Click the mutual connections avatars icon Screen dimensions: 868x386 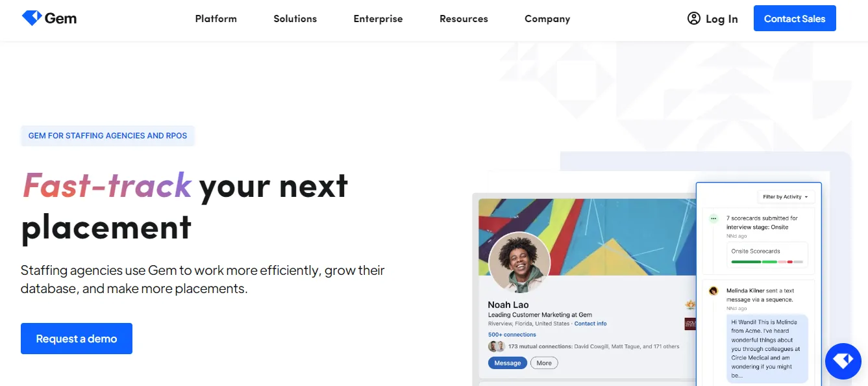click(497, 346)
